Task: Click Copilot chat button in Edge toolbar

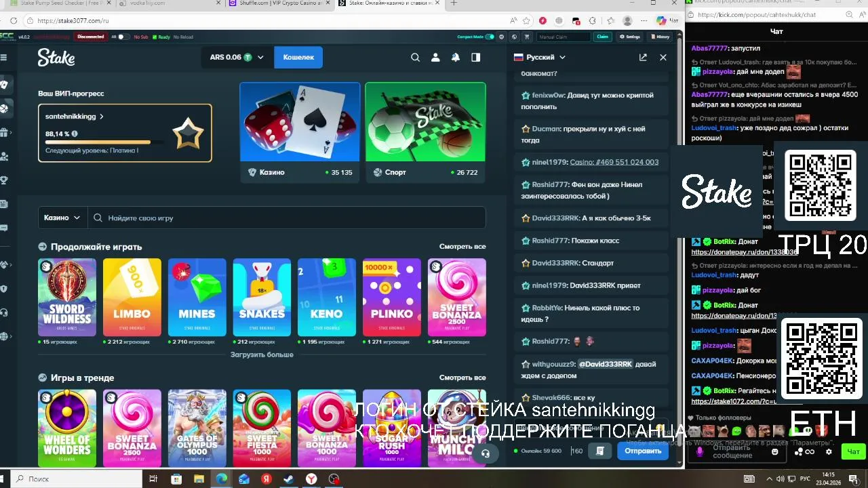Action: coord(667,21)
